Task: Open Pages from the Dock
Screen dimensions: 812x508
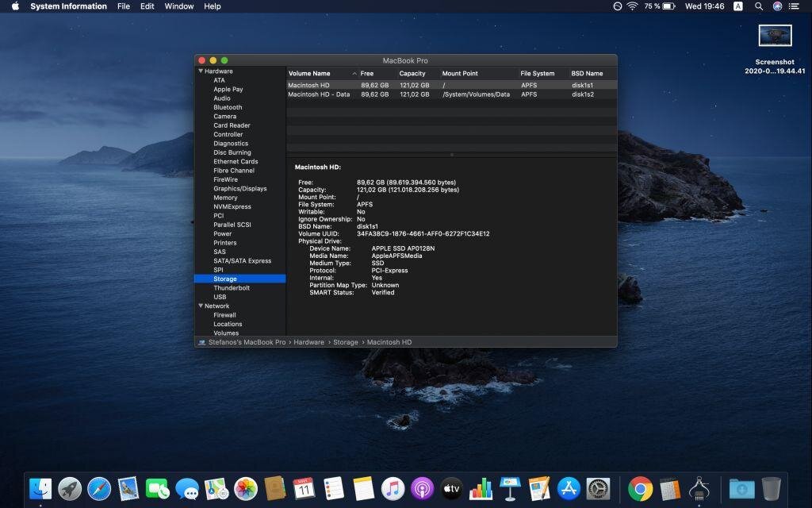Action: click(539, 488)
